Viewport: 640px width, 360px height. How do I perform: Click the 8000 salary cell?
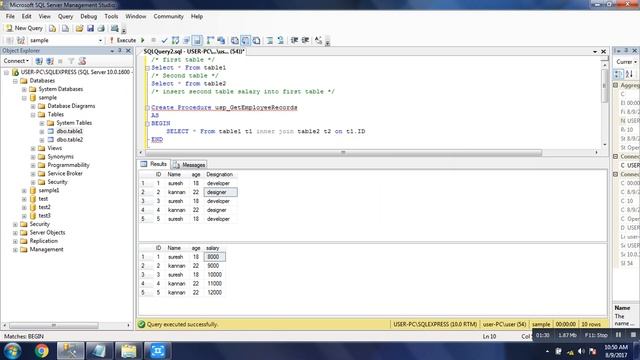[x=215, y=257]
